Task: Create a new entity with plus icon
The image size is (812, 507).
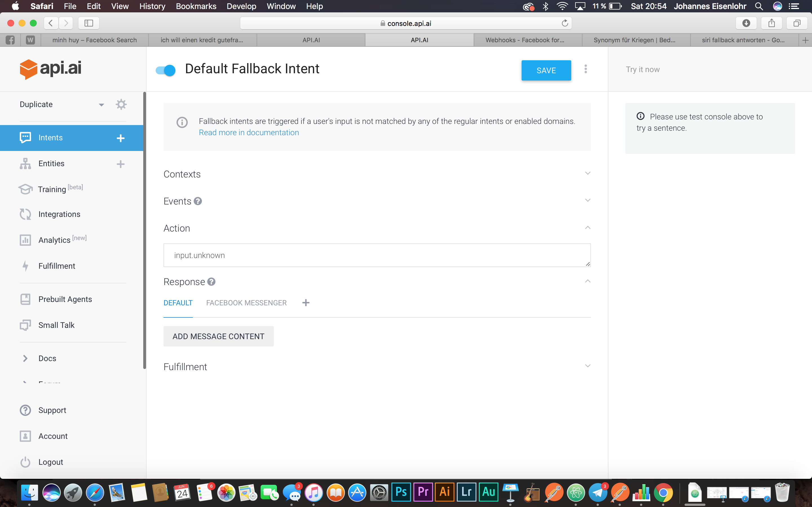Action: point(120,164)
